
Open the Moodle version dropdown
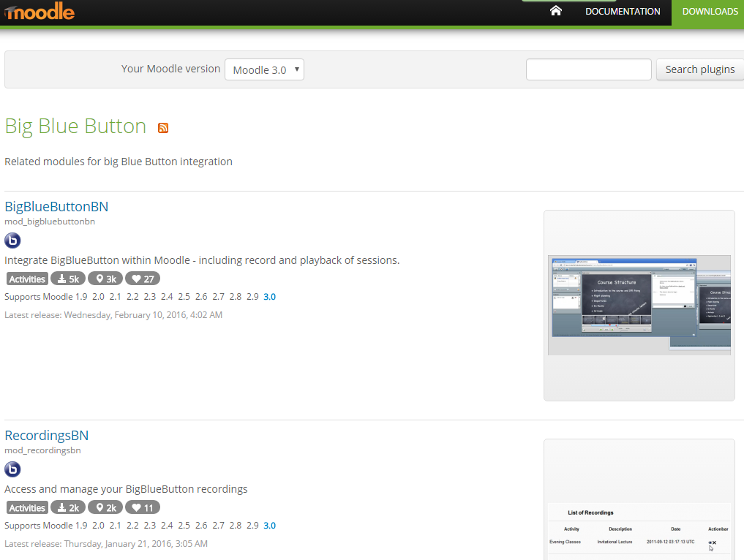click(x=264, y=70)
